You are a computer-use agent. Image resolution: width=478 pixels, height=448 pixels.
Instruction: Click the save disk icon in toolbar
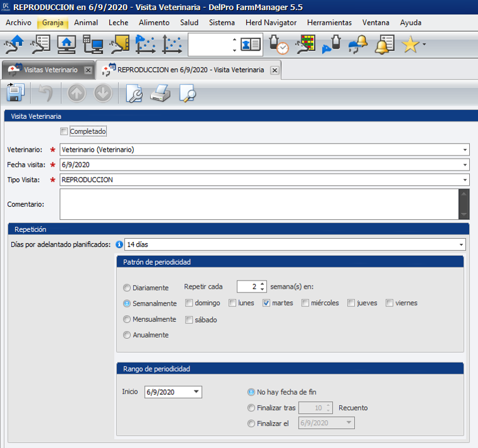point(15,94)
